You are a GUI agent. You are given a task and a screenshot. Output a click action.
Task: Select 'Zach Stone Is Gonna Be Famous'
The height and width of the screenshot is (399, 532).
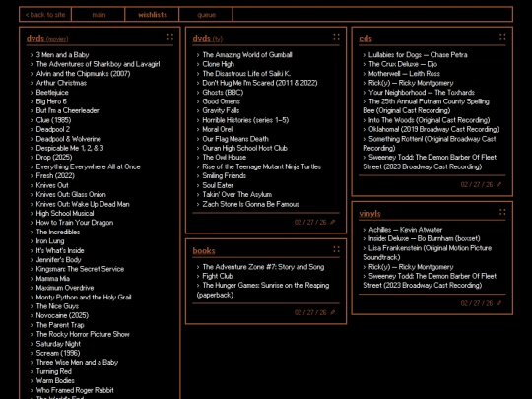(251, 204)
